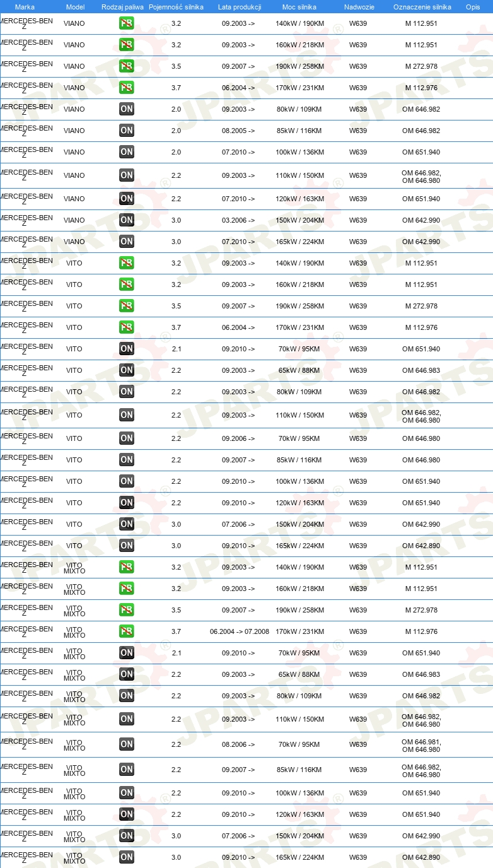Click OM 651.940 in the VIANO 100kW / 136KM row

coord(421,152)
